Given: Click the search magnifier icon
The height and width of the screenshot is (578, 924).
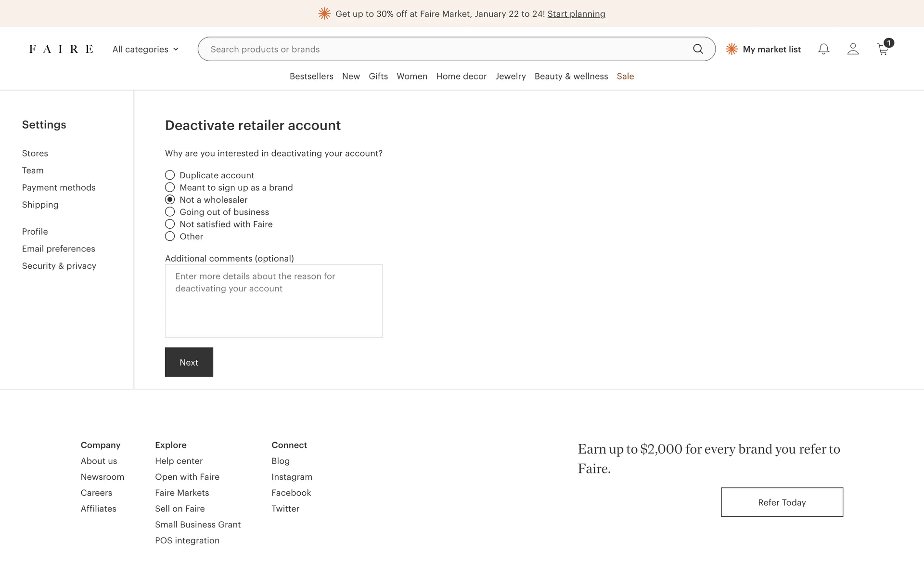Looking at the screenshot, I should 698,49.
